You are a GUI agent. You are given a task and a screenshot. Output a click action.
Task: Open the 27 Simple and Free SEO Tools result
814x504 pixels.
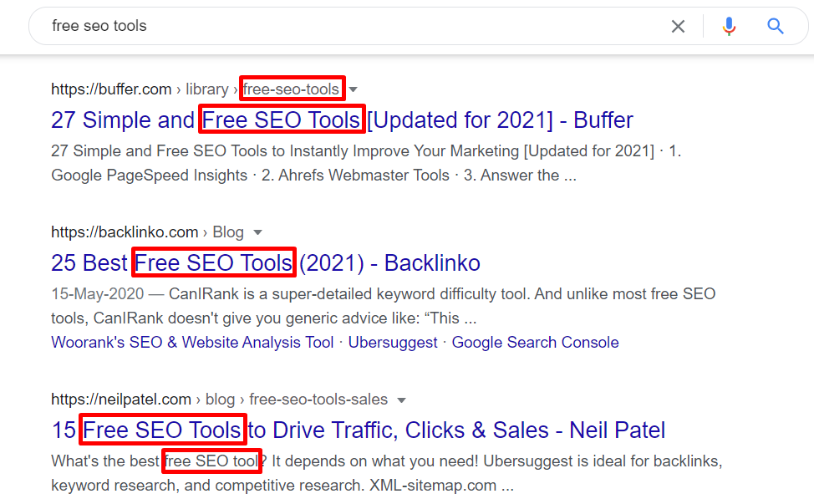342,120
